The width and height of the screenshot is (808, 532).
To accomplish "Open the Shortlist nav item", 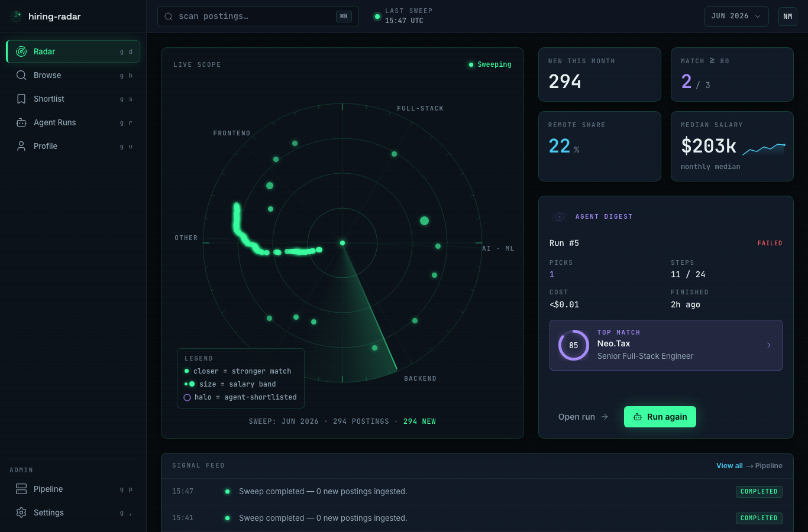I will click(73, 99).
